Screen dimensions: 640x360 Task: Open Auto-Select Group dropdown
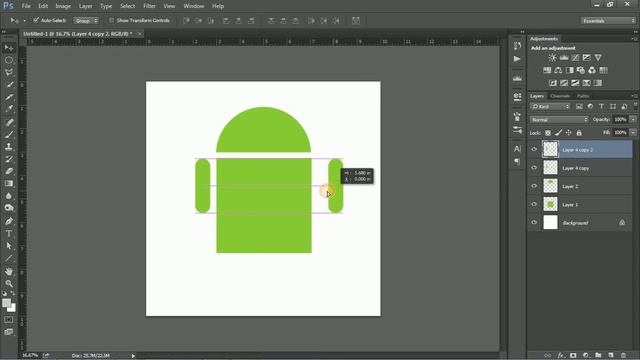point(86,20)
